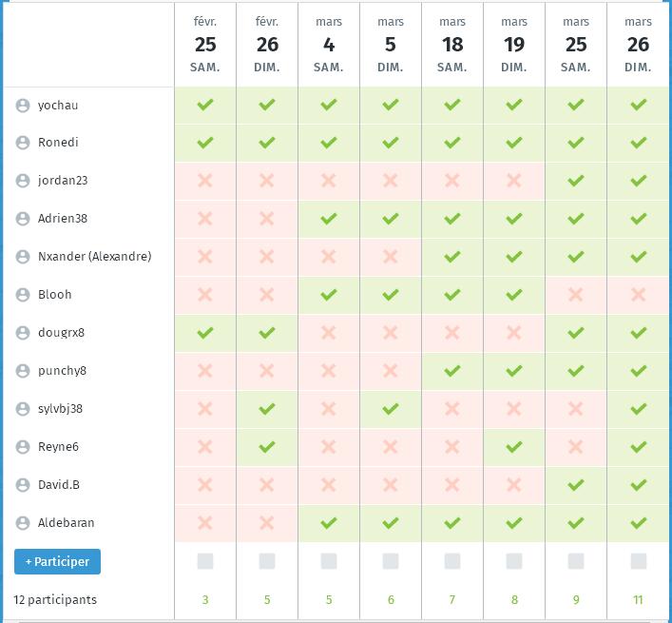Select the mars 19 DIM. column header
Screen dimensions: 672x623
tap(514, 44)
